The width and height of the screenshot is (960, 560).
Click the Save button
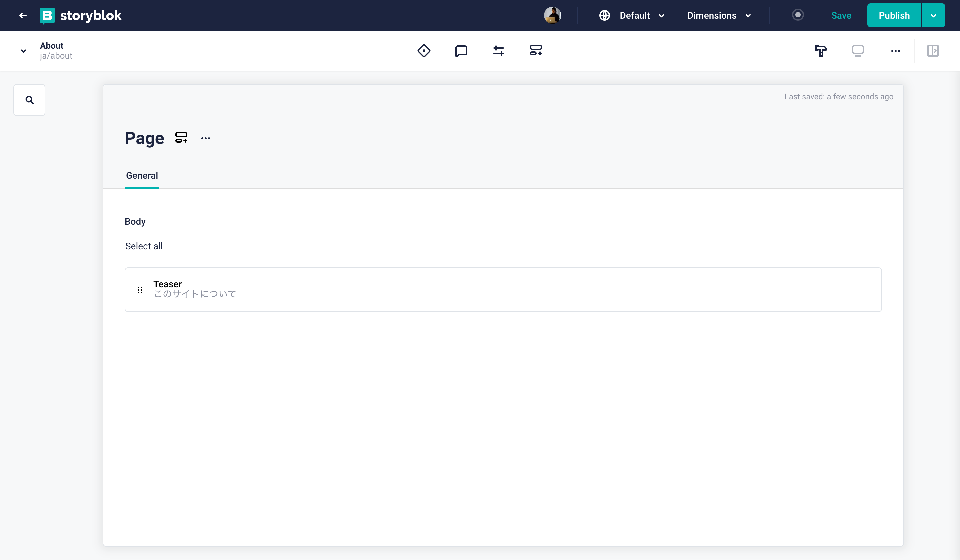841,16
